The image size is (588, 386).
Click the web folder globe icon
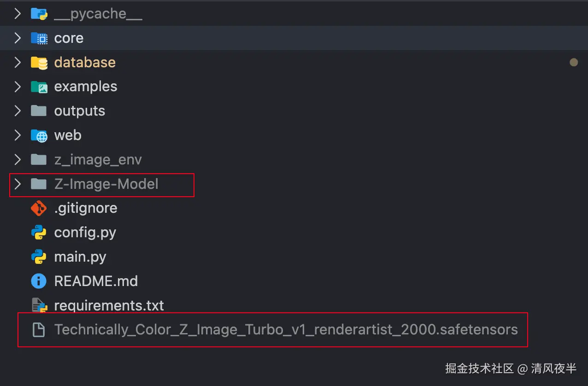click(39, 135)
